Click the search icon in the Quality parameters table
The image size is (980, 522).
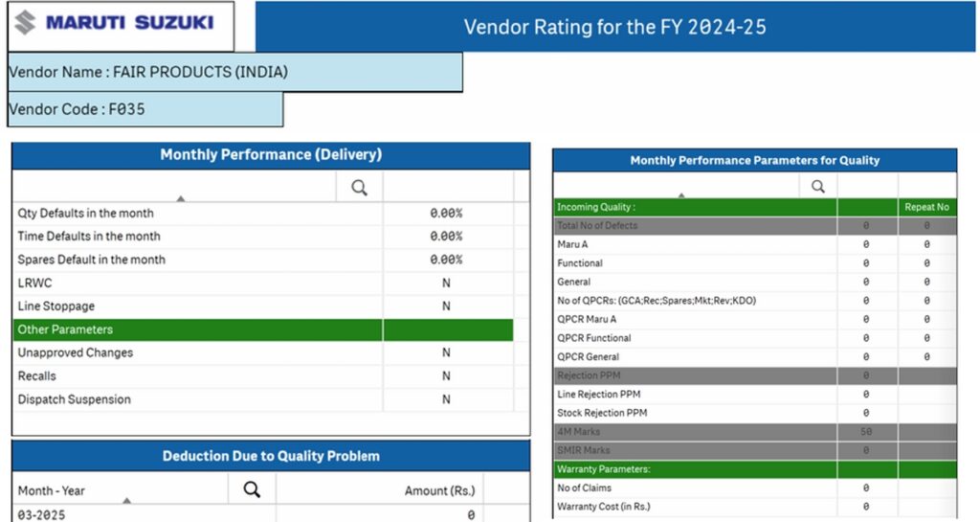[818, 187]
